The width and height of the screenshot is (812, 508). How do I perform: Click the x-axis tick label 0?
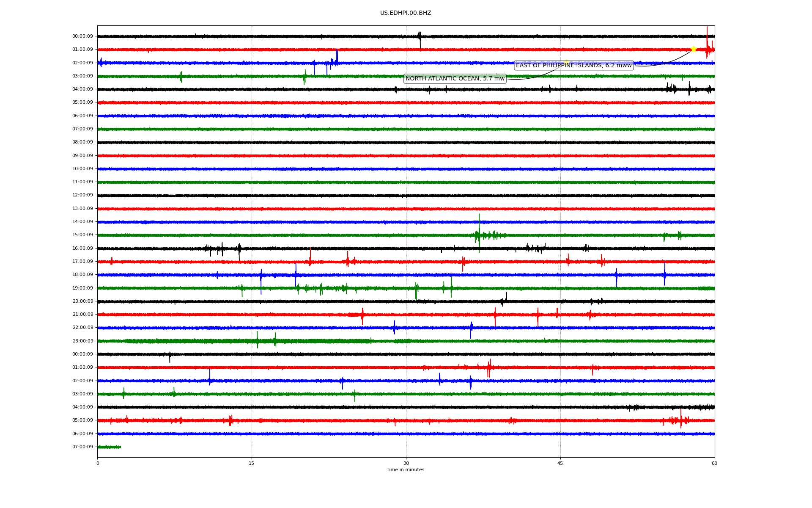tap(98, 463)
